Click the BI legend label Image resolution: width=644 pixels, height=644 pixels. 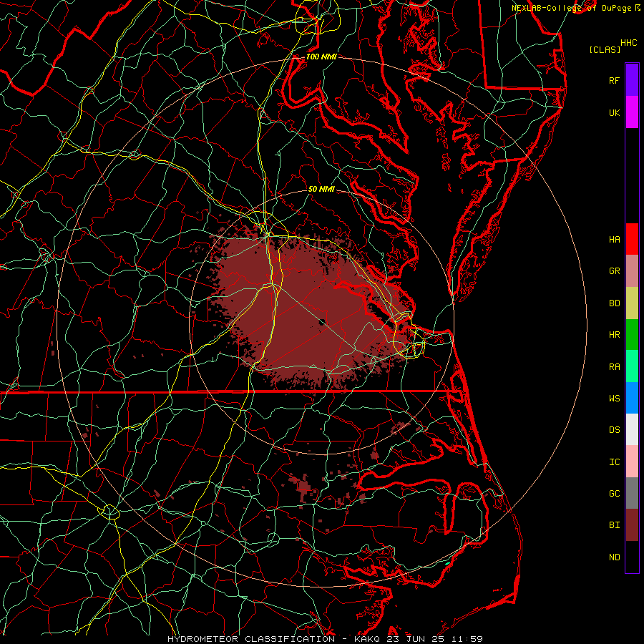[x=615, y=525]
